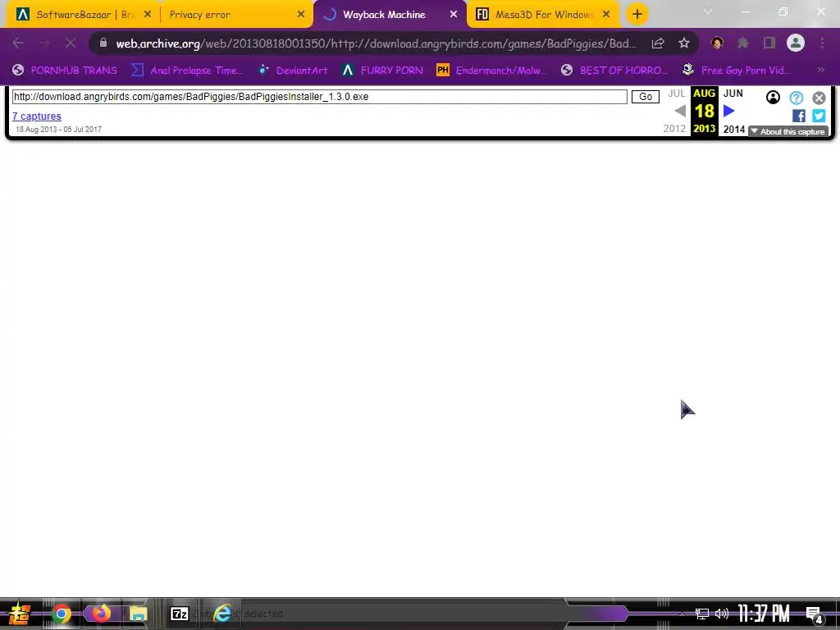
Task: Open Wayback help question icon
Action: (796, 98)
